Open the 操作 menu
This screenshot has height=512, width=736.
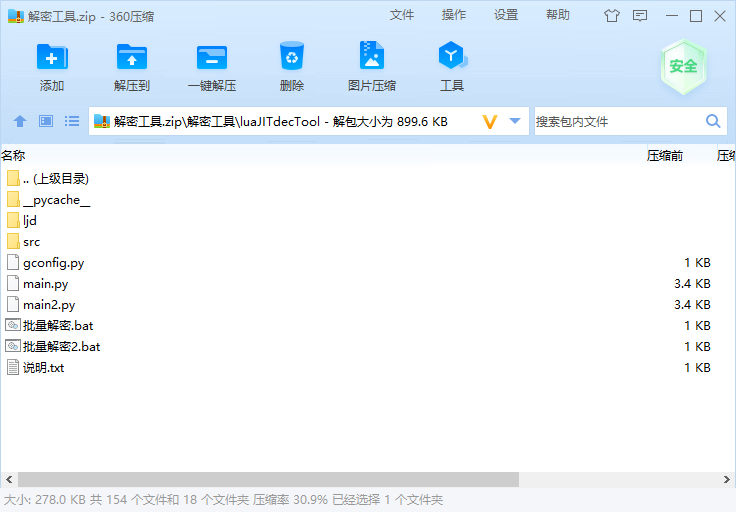[x=454, y=15]
